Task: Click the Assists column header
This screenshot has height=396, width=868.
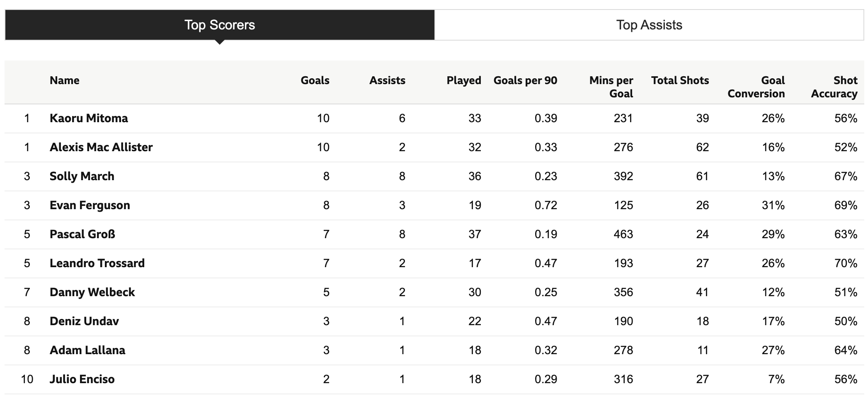Action: click(x=387, y=80)
